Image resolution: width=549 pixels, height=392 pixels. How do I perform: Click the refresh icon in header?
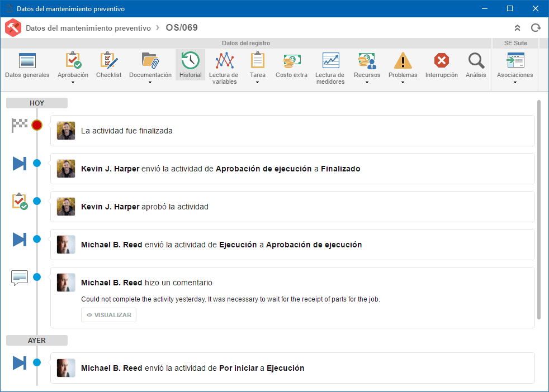[x=536, y=27]
